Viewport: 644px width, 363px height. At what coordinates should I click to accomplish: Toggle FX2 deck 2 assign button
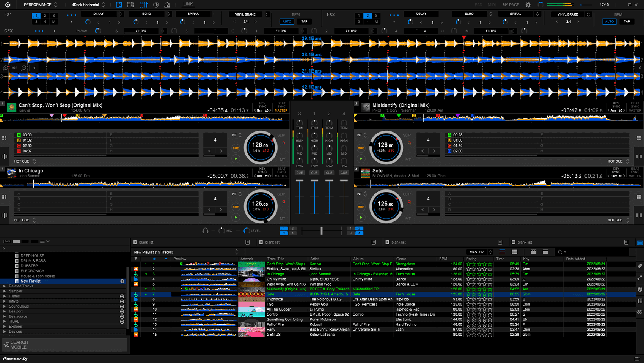[367, 16]
